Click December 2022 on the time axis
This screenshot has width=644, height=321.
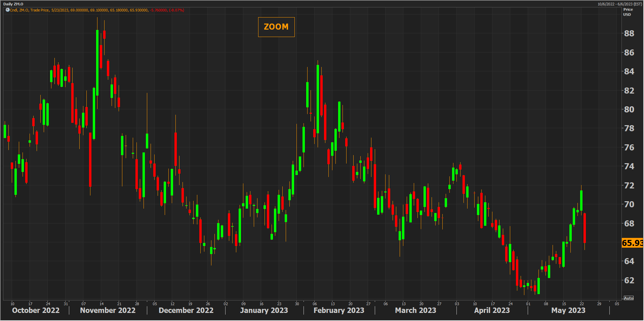coord(186,310)
